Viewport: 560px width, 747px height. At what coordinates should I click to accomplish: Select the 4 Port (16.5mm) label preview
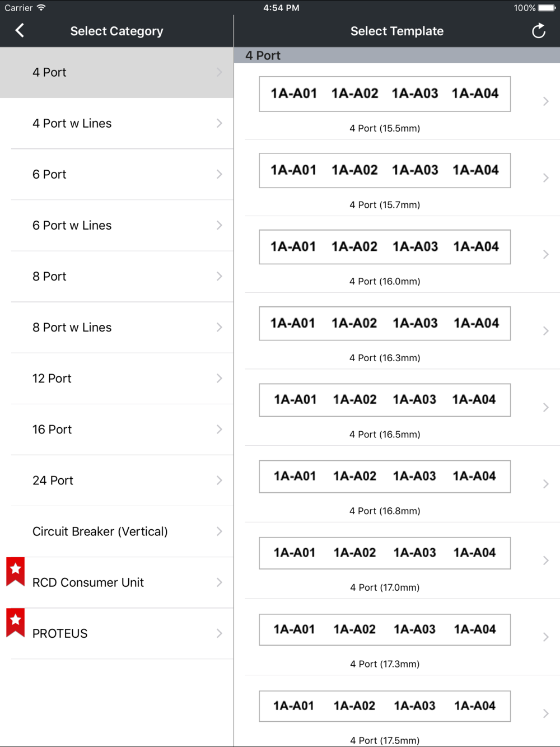click(x=385, y=400)
